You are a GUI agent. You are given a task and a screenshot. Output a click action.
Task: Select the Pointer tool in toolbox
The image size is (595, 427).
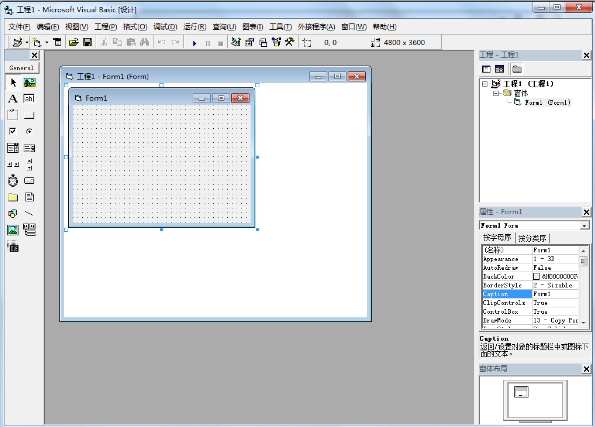[x=13, y=82]
